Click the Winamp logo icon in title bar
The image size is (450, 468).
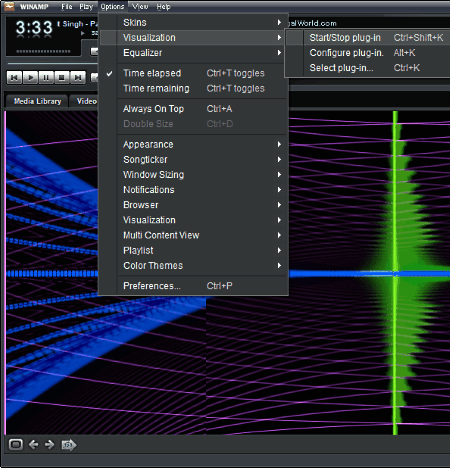[9, 6]
